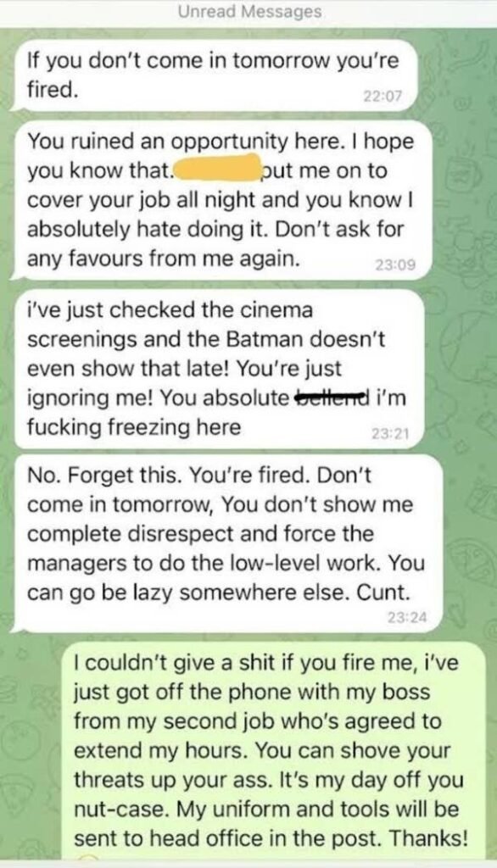Viewport: 497px width, 868px height.
Task: Tap the Batman cinema screenings message
Action: [x=218, y=369]
